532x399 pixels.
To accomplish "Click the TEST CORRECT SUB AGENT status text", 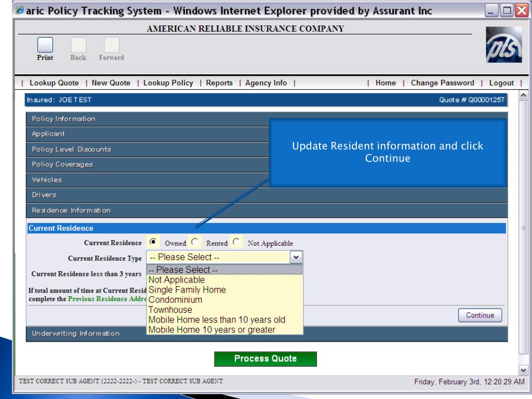I will [121, 381].
